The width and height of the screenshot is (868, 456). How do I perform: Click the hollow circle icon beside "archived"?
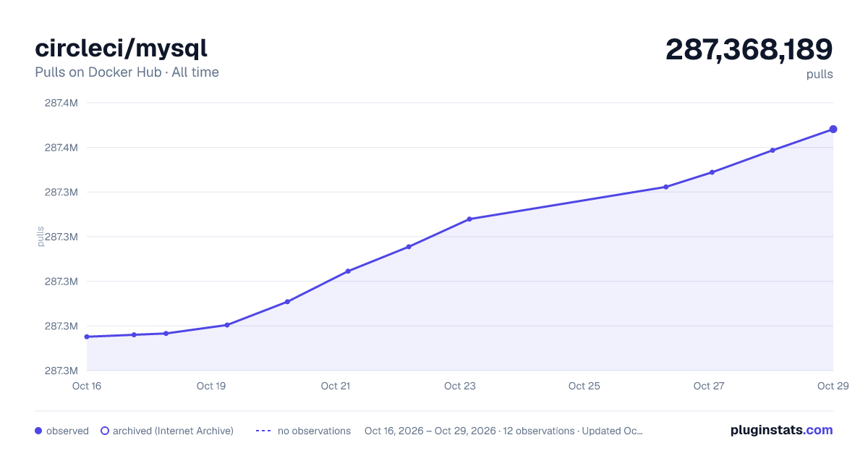pos(105,431)
